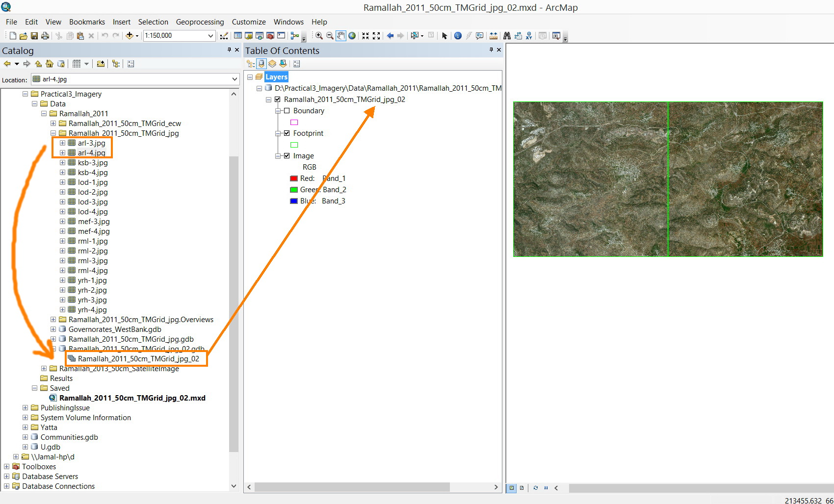Enable the Boundary layer checkbox

[287, 111]
